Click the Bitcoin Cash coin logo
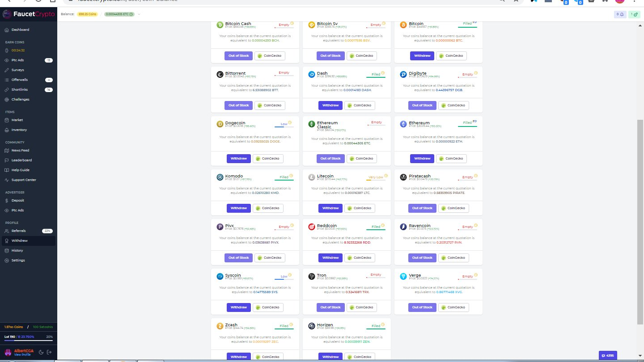Image resolution: width=644 pixels, height=362 pixels. click(x=220, y=25)
